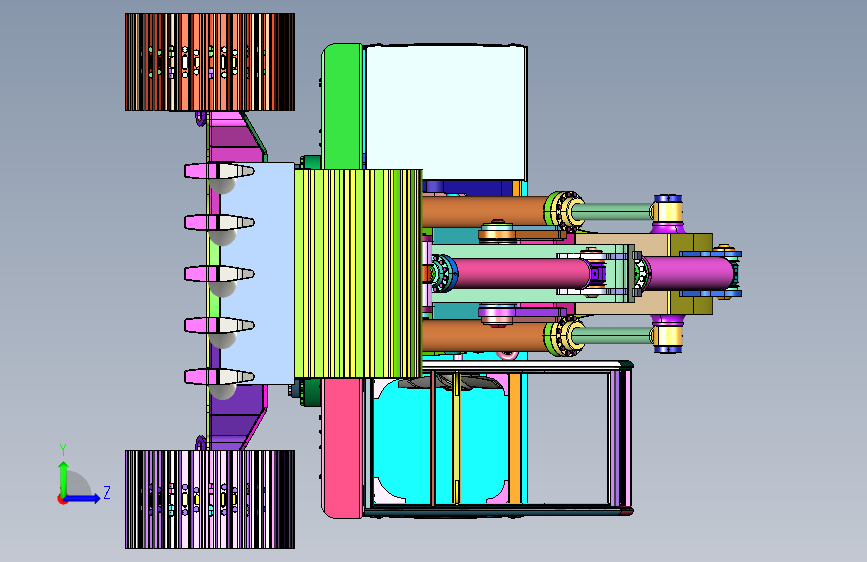Select the green Y axis arrow
Image resolution: width=867 pixels, height=562 pixels.
pos(64,478)
